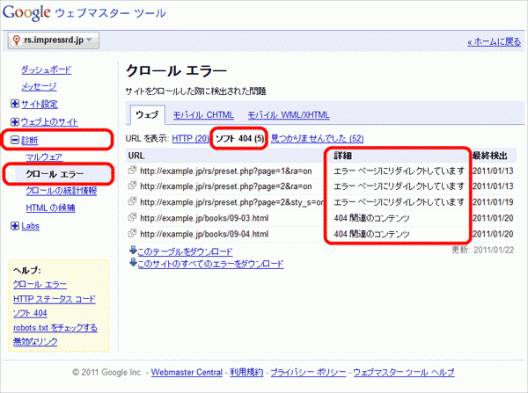
Task: Click external link icon for books/09-04.html
Action: click(132, 233)
